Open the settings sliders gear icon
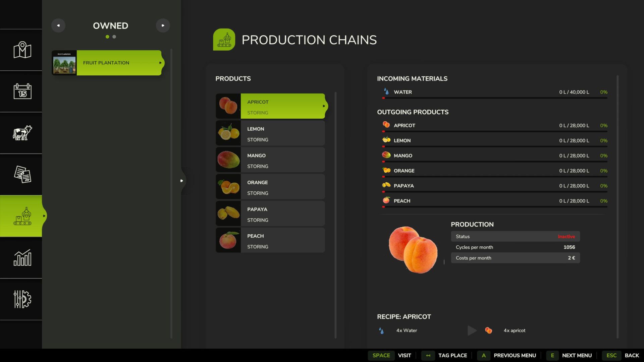Viewport: 644px width, 362px height. coord(22,299)
